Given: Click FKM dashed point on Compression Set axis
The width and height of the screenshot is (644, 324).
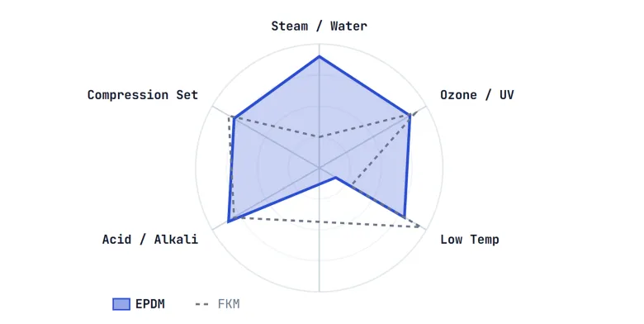Looking at the screenshot, I should (x=229, y=117).
